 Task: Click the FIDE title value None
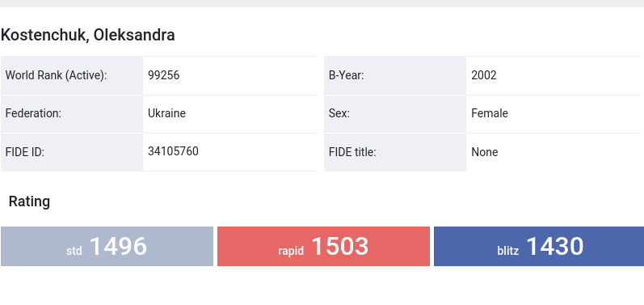[x=485, y=152]
